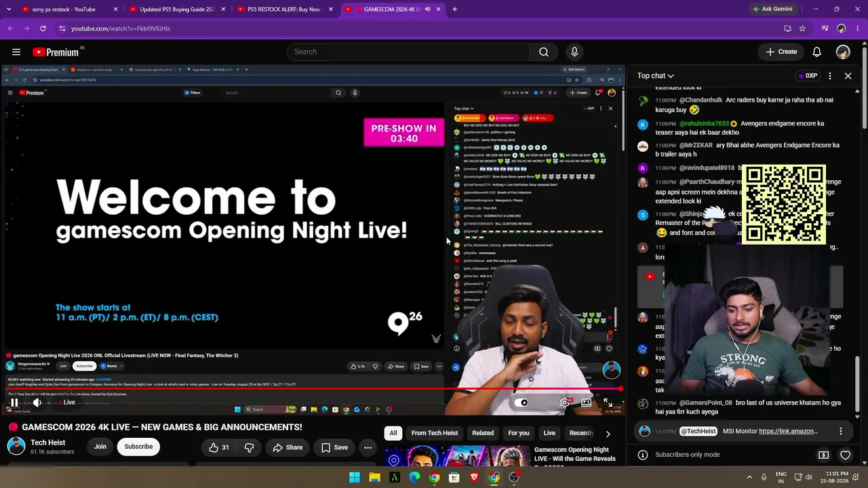
Task: Open Tech Heist channel avatar
Action: pyautogui.click(x=16, y=446)
